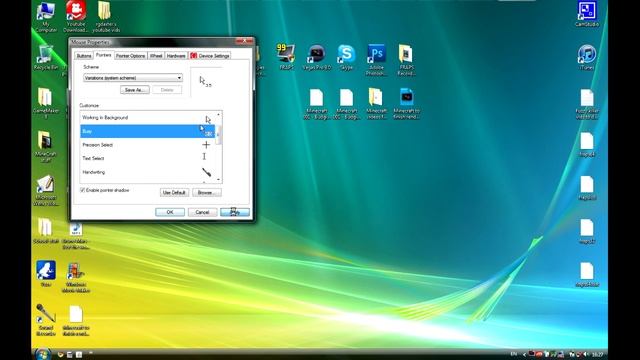Select the Pointers tab
The width and height of the screenshot is (640, 360).
click(x=104, y=55)
